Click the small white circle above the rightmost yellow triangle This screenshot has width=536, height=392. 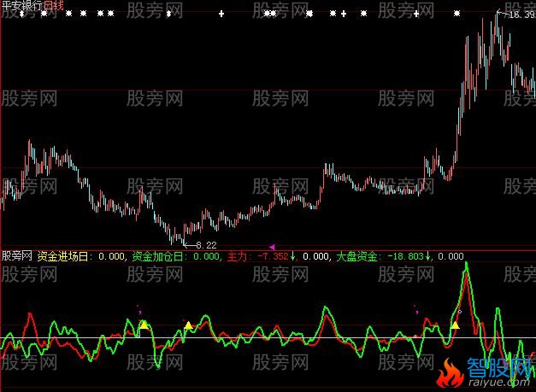[x=460, y=312]
